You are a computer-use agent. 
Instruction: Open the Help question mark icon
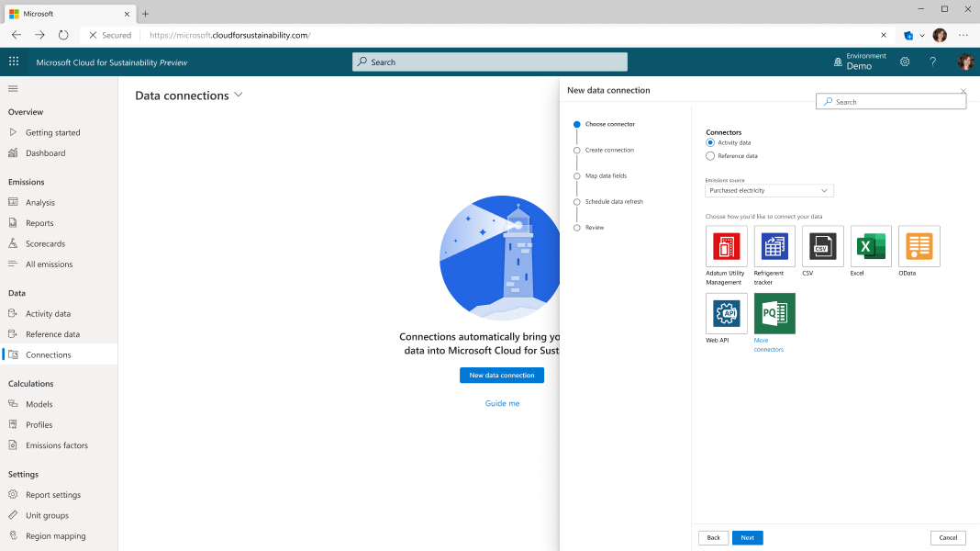932,62
